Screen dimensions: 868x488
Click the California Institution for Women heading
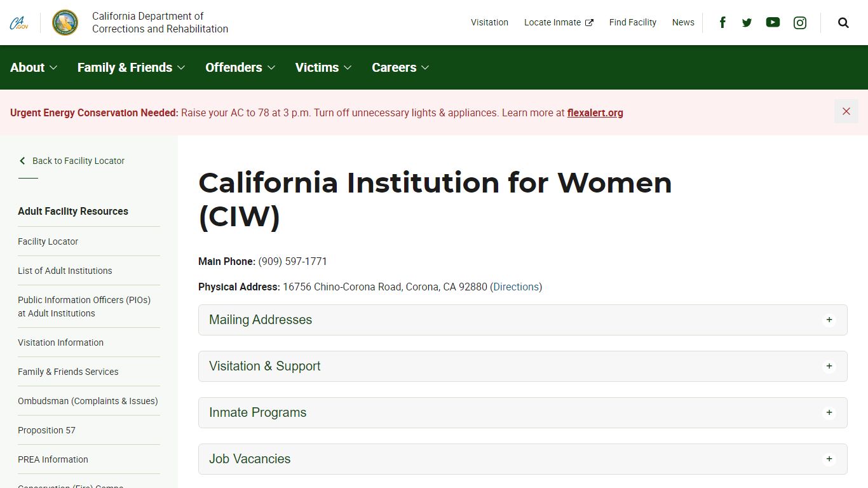[x=435, y=200]
